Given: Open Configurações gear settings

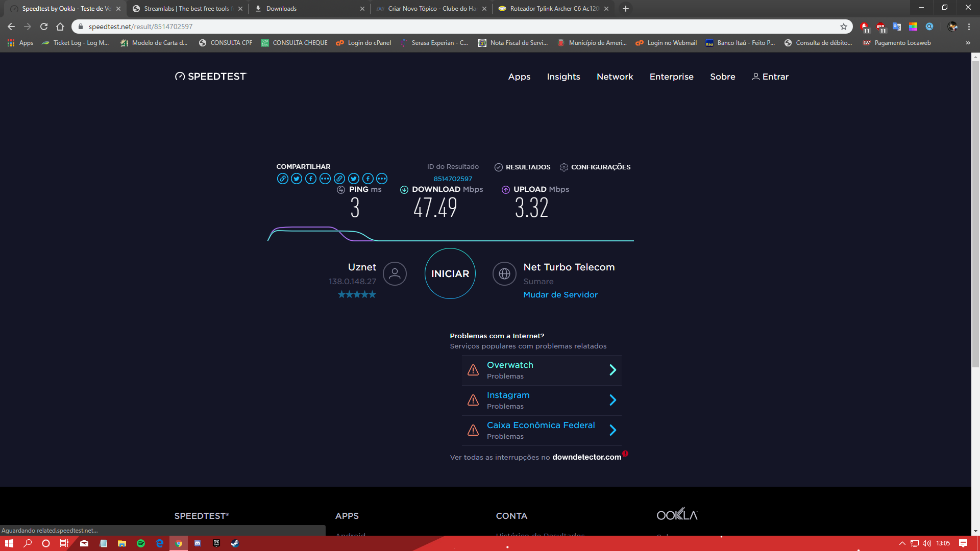Looking at the screenshot, I should coord(564,167).
